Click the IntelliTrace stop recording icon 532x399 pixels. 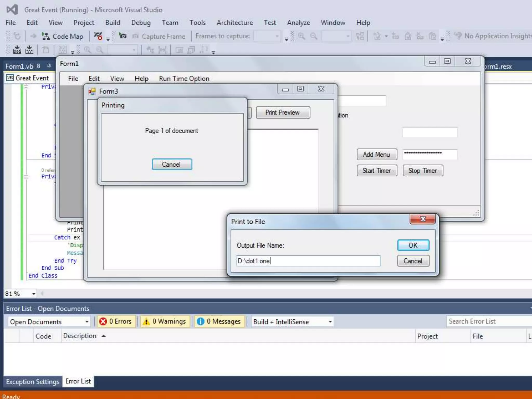pos(98,36)
